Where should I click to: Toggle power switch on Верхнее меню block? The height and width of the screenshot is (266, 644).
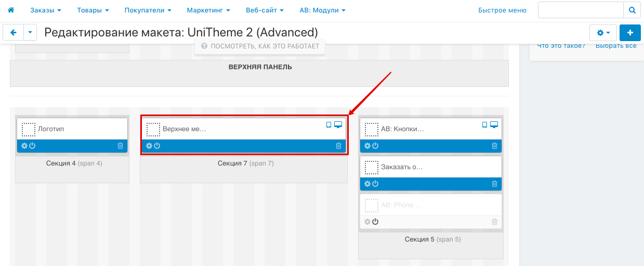(x=157, y=146)
